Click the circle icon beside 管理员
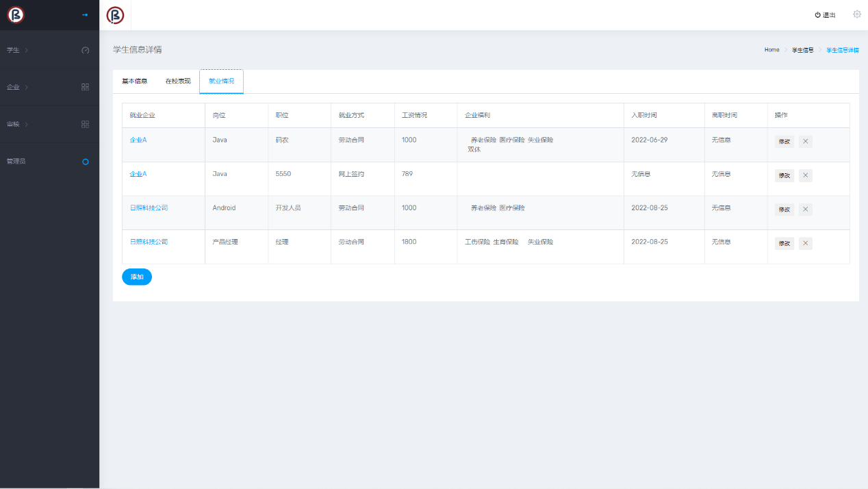 (86, 162)
